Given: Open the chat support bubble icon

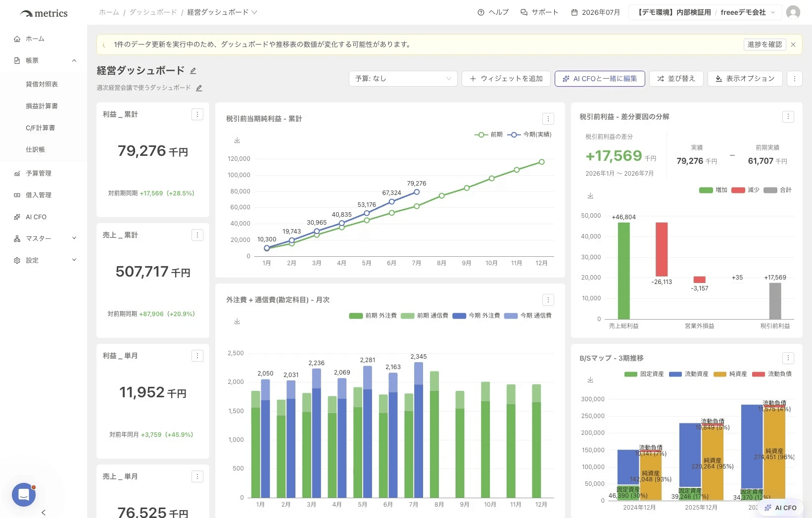Looking at the screenshot, I should tap(24, 494).
